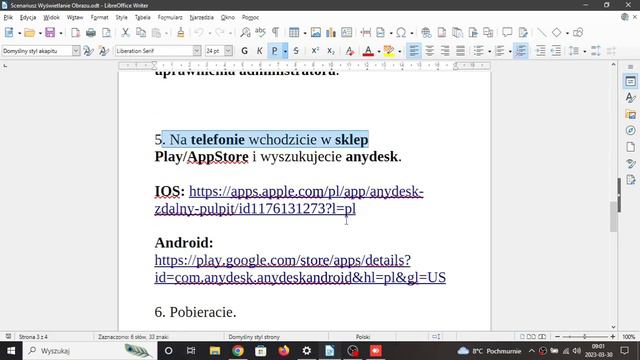The width and height of the screenshot is (640, 360).
Task: Adjust the zoom slider in status bar
Action: (585, 337)
